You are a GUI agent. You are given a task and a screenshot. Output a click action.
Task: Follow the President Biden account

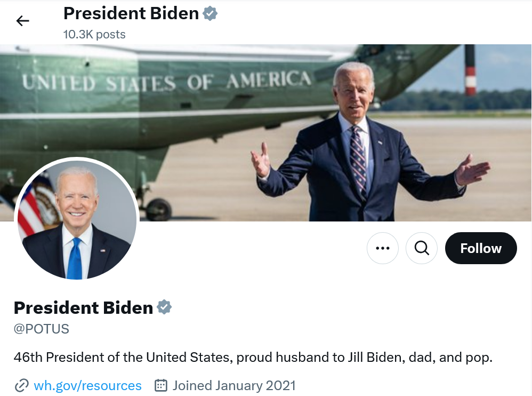[481, 248]
